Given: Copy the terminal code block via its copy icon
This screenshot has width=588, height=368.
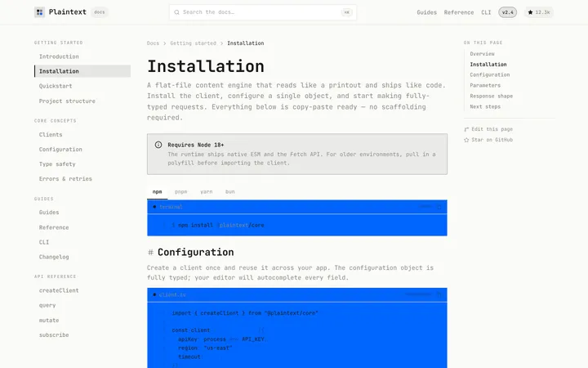Looking at the screenshot, I should pyautogui.click(x=439, y=207).
